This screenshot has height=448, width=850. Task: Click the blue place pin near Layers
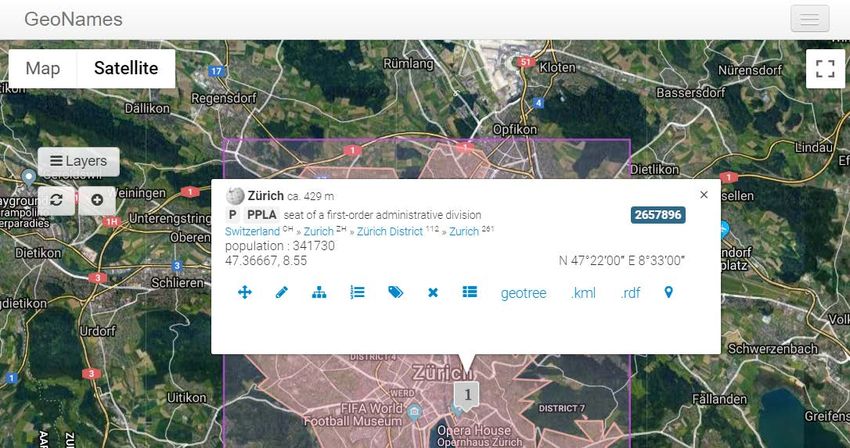click(28, 177)
